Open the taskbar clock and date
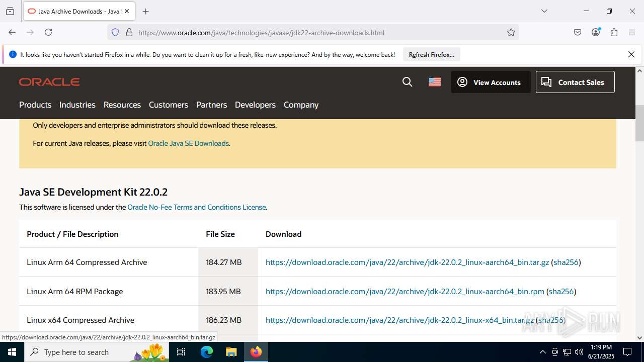The image size is (644, 362). (x=601, y=352)
